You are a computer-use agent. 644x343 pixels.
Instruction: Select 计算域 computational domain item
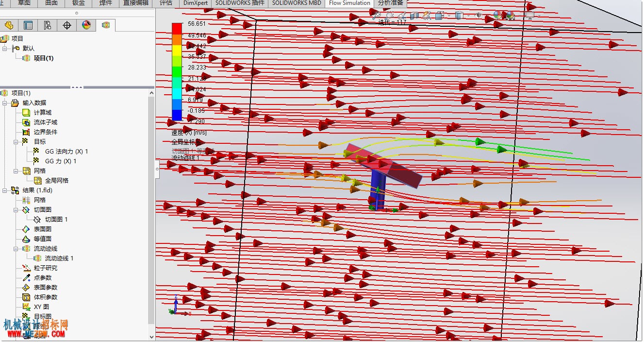coord(42,113)
